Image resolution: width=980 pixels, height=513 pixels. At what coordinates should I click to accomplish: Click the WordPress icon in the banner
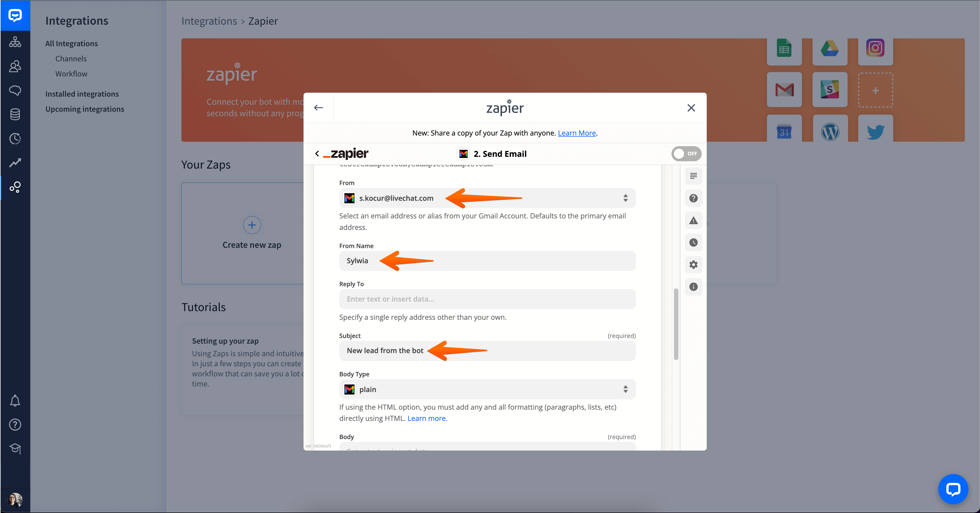pyautogui.click(x=830, y=132)
